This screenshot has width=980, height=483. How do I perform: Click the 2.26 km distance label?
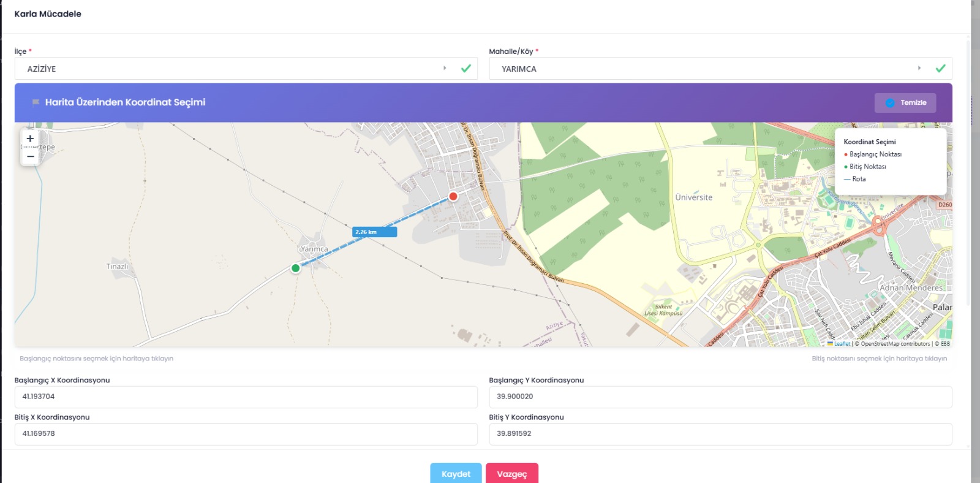(374, 232)
